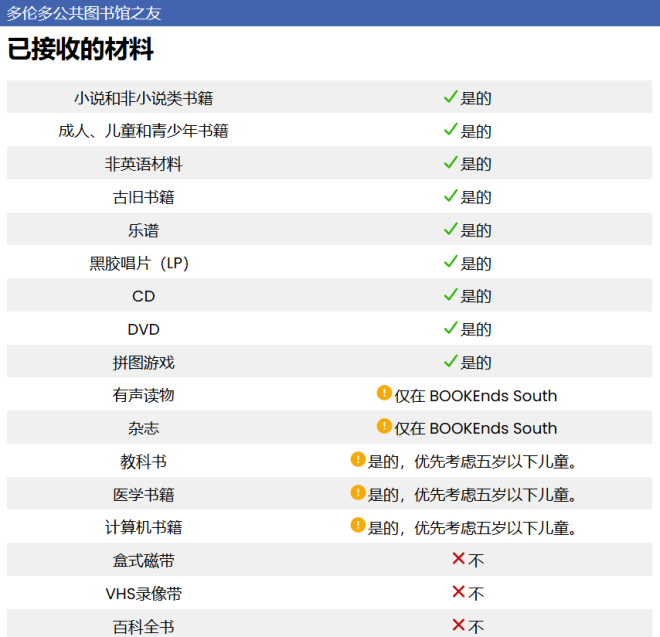The width and height of the screenshot is (660, 637).
Task: Click the red X icon for 盒式磁带
Action: pos(458,559)
